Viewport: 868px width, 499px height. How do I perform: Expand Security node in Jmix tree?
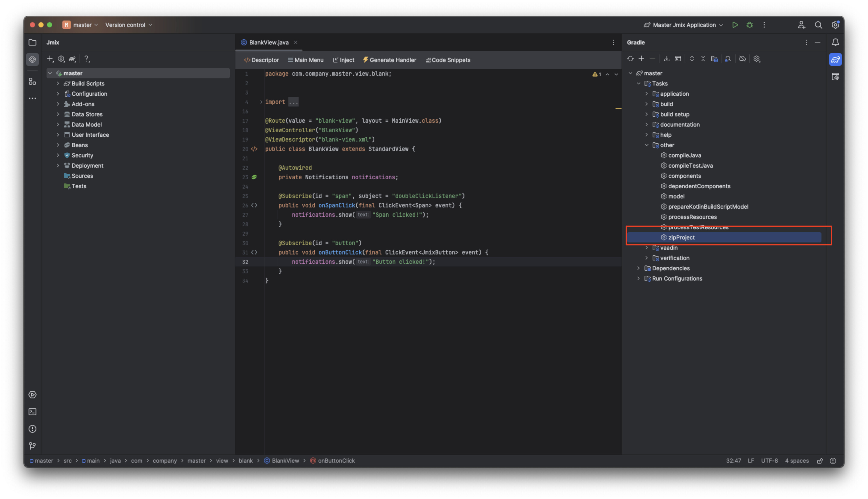(58, 155)
